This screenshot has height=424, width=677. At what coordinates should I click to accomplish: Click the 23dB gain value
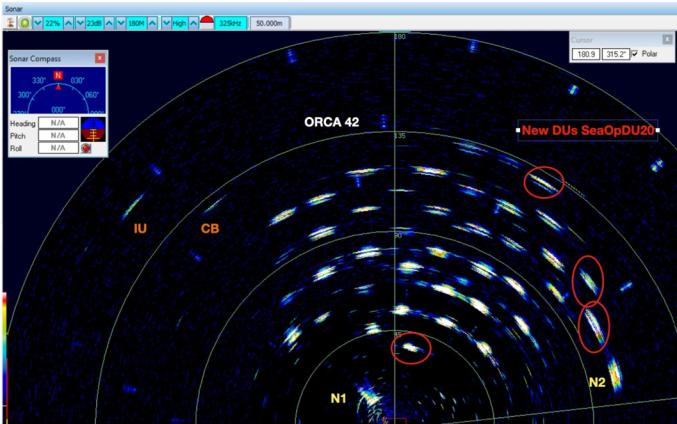(x=94, y=23)
